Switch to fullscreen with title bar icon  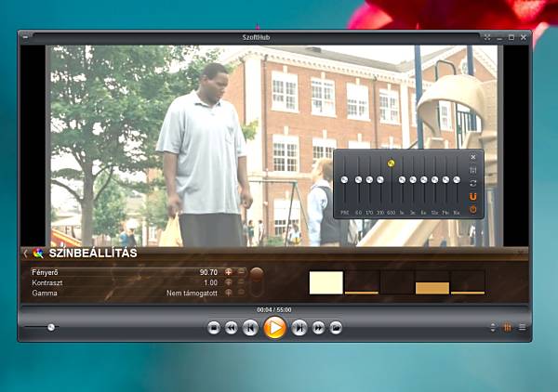click(x=487, y=37)
